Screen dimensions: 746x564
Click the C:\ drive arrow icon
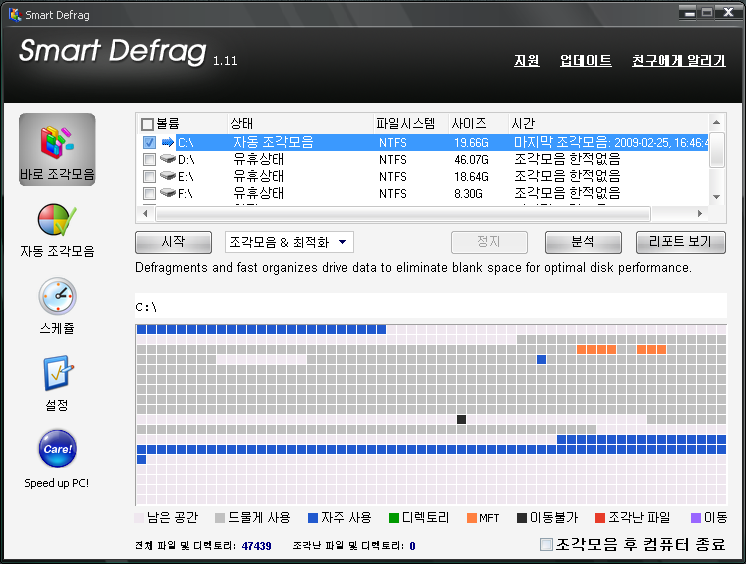tap(168, 142)
